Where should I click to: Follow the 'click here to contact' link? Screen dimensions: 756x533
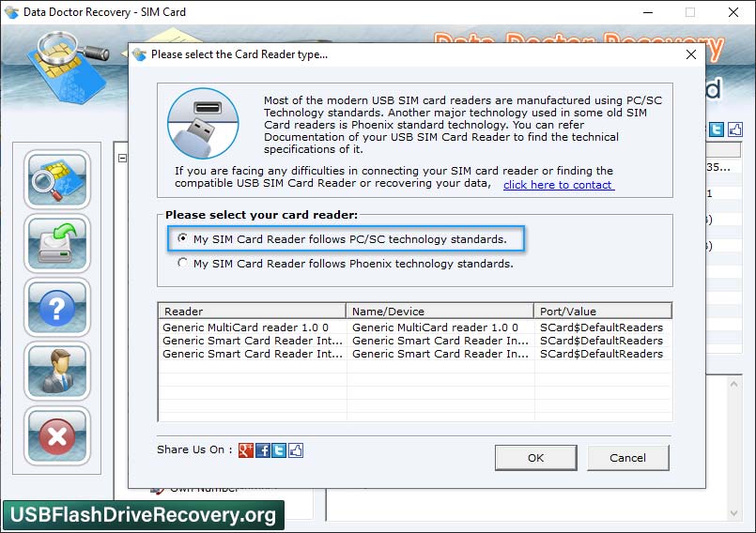[559, 185]
